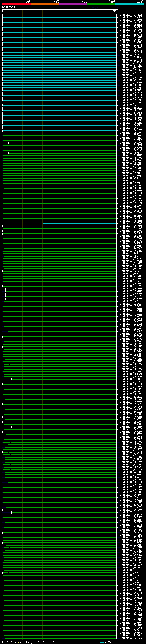The height and width of the screenshot is (644, 146).
Task: Click the UniRef100_Q069K2 label
Action: 131,22
